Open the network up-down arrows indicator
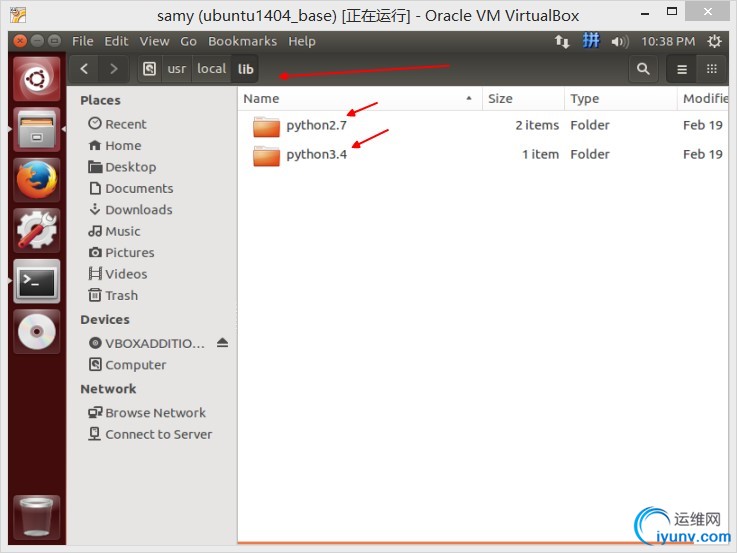This screenshot has width=737, height=553. pos(562,41)
